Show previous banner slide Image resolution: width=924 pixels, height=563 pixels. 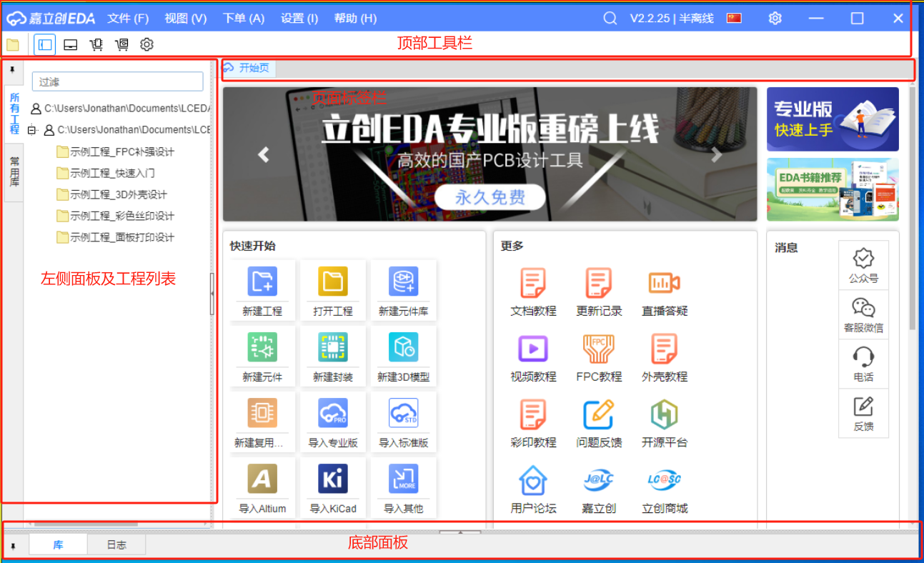coord(263,154)
